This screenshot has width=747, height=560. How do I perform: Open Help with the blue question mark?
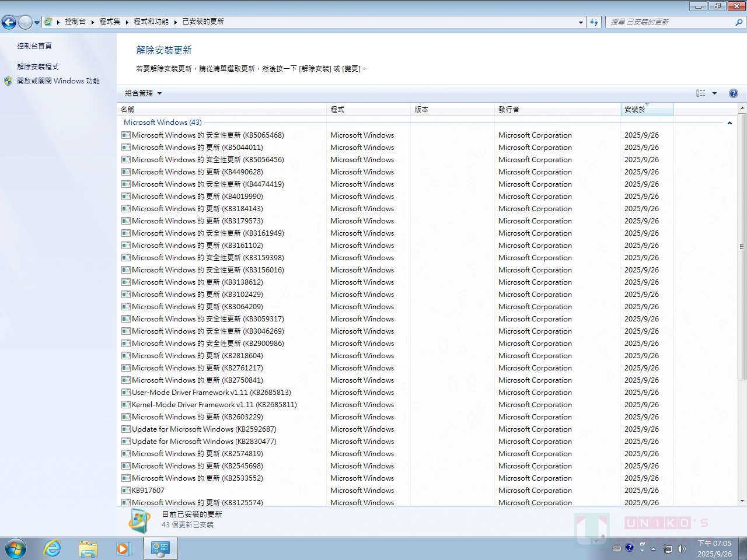(734, 93)
